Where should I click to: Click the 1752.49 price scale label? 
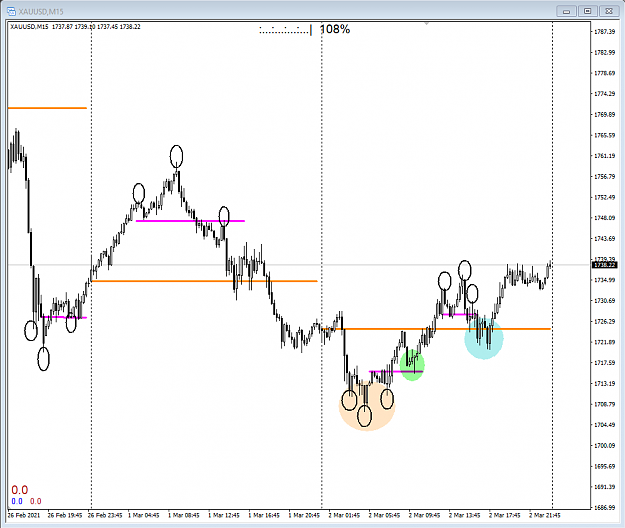[605, 197]
